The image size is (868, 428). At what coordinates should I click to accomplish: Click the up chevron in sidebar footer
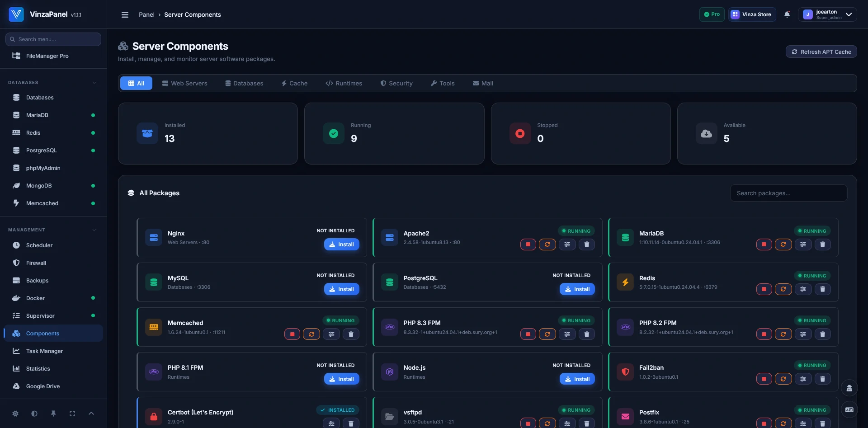click(91, 414)
